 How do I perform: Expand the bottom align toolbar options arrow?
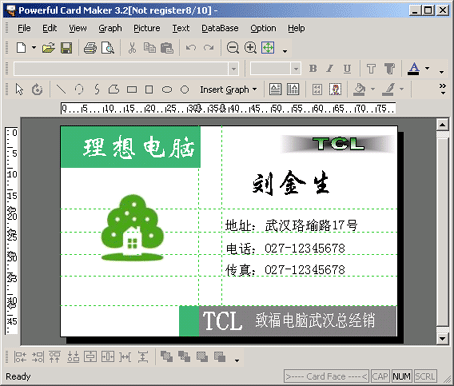tap(237, 360)
